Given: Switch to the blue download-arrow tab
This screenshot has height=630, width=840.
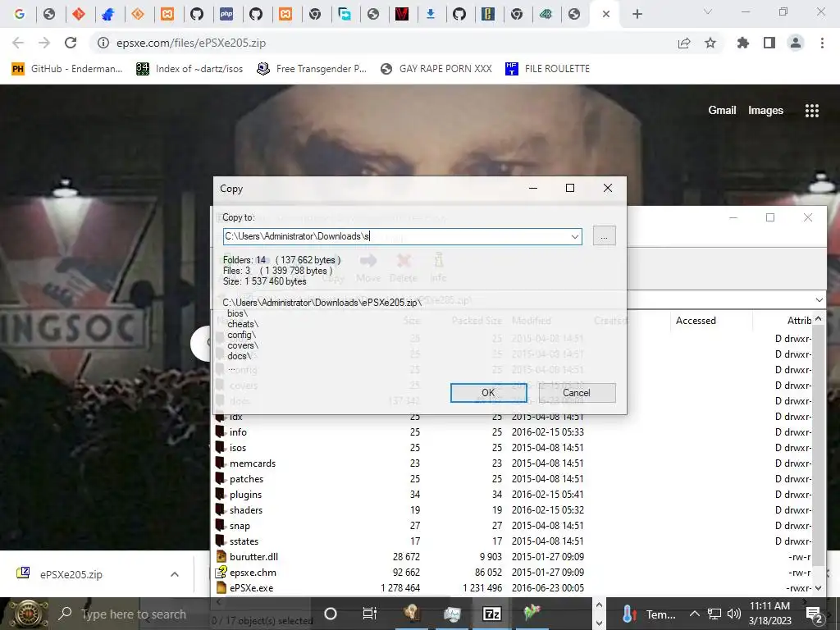Looking at the screenshot, I should click(430, 14).
